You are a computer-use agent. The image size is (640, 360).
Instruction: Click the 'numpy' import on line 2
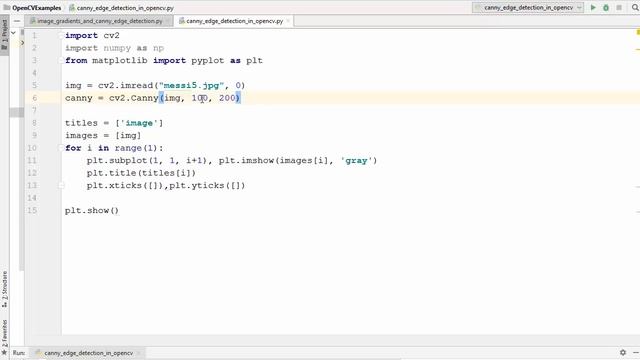pos(117,48)
